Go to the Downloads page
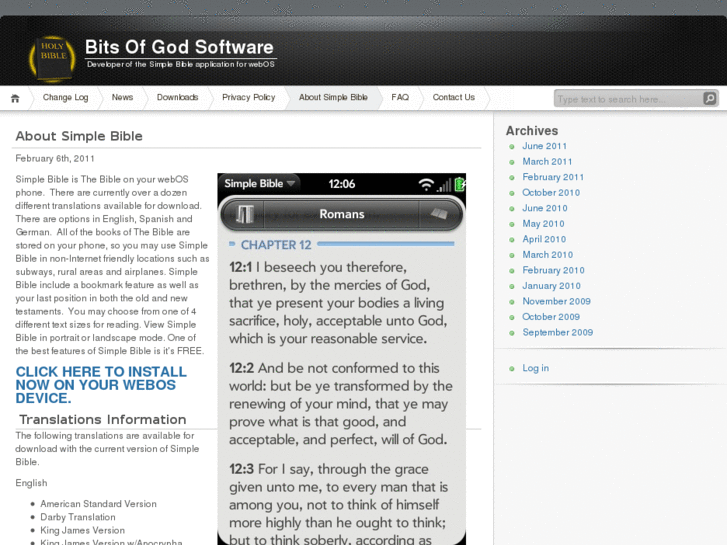 tap(178, 97)
